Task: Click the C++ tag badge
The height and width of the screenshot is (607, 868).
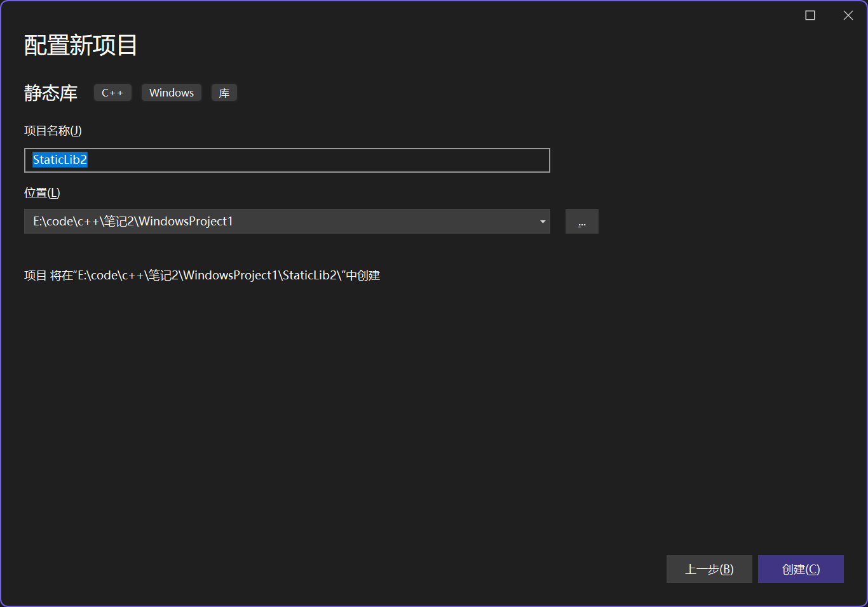Action: coord(112,93)
